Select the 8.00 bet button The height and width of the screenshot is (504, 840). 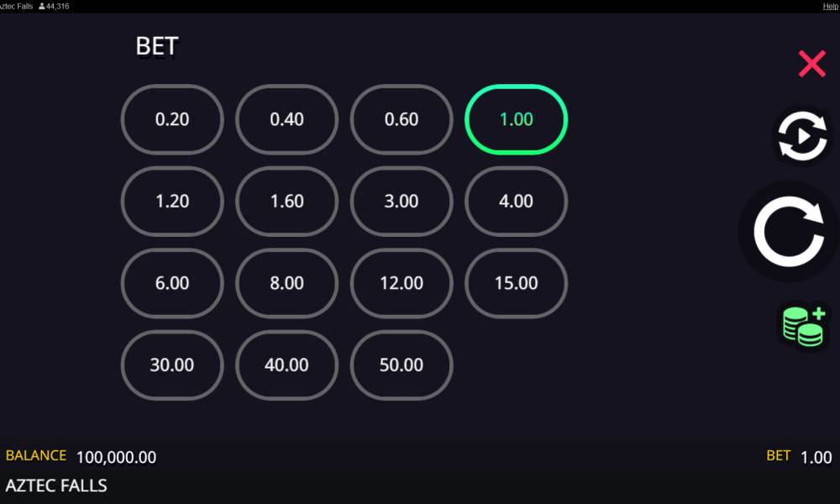(x=286, y=283)
